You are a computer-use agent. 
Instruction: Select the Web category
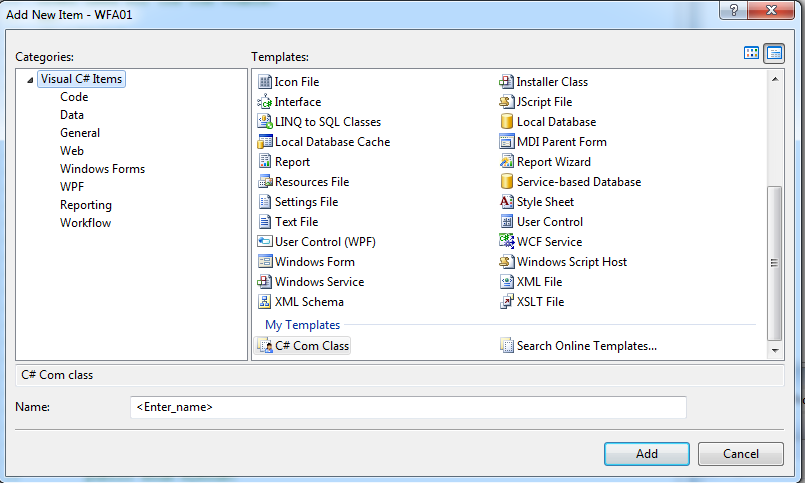[x=71, y=151]
